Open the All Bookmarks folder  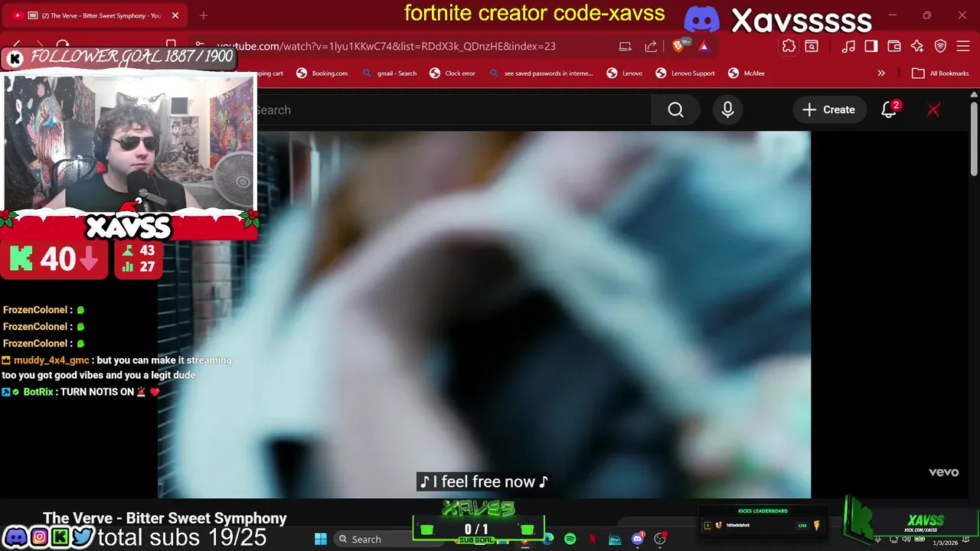pos(940,73)
